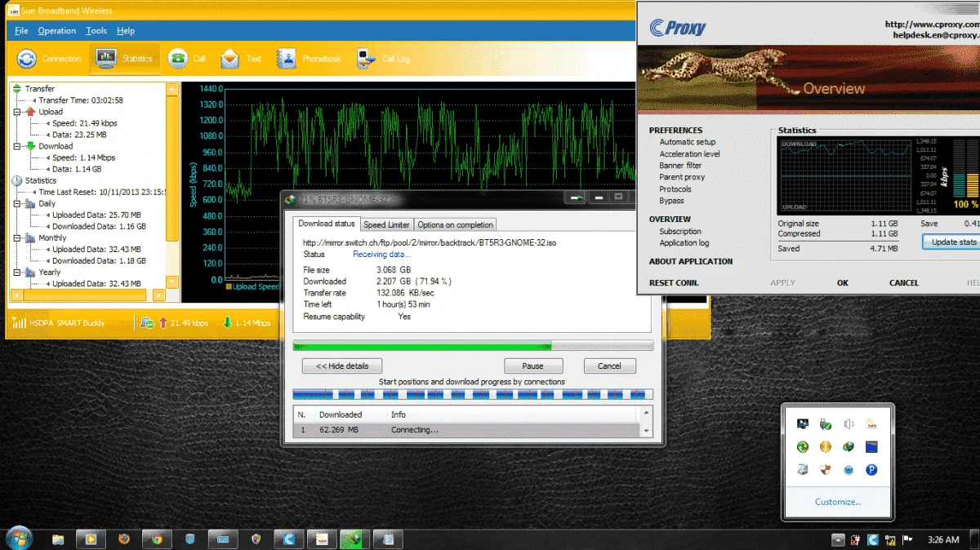Open the Call Log icon

pos(383,59)
